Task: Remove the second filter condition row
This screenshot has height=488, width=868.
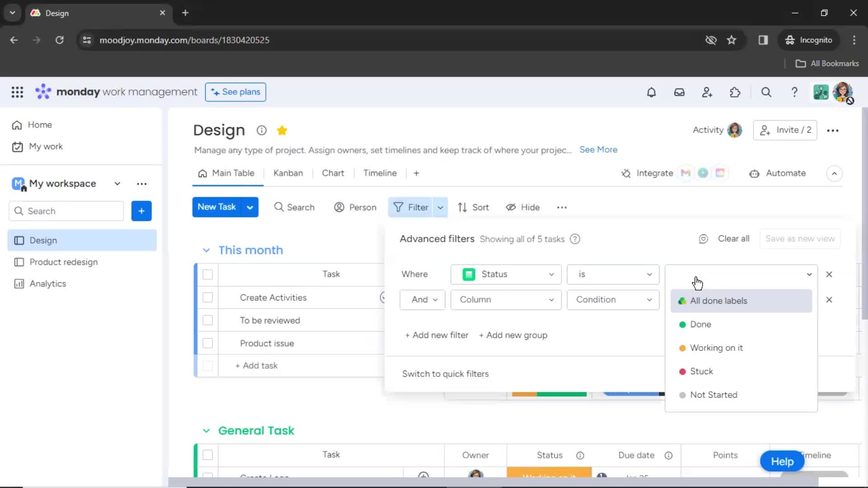Action: [x=829, y=300]
